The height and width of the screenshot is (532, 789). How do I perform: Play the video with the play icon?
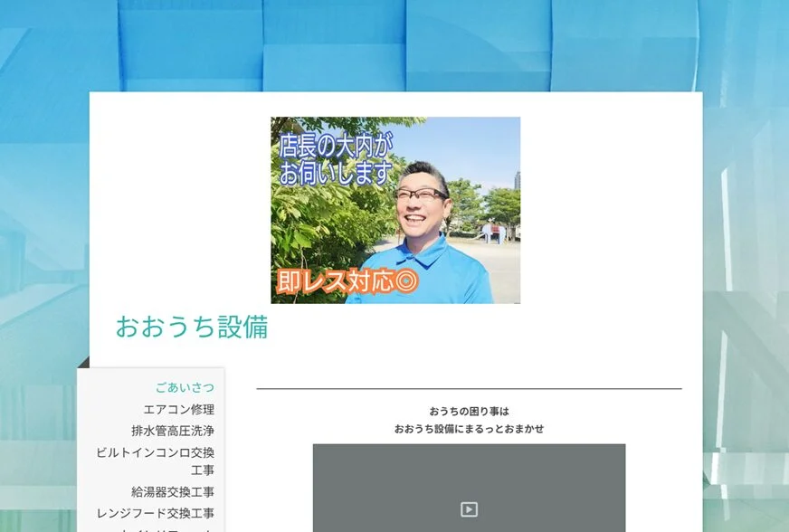[x=469, y=509]
